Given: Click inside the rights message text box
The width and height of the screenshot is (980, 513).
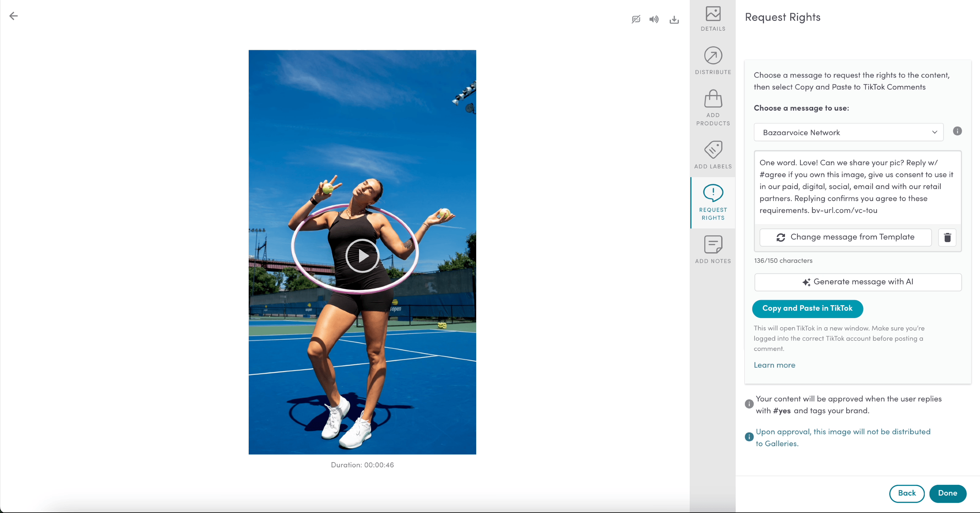Looking at the screenshot, I should tap(857, 186).
